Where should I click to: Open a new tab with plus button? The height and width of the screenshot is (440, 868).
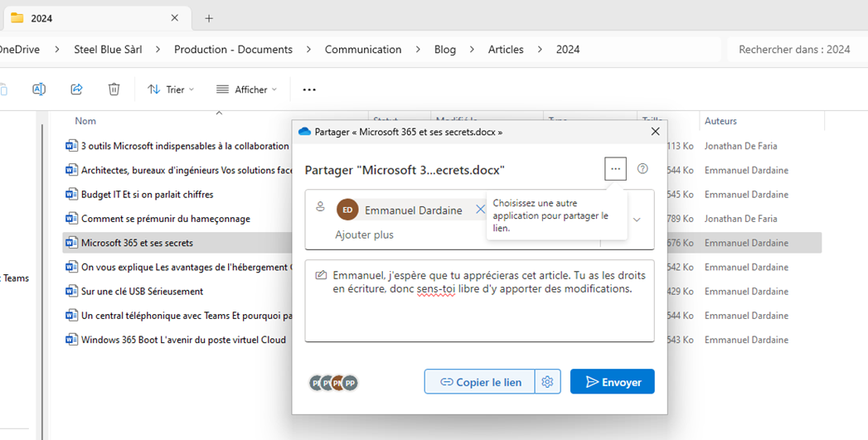[x=209, y=18]
